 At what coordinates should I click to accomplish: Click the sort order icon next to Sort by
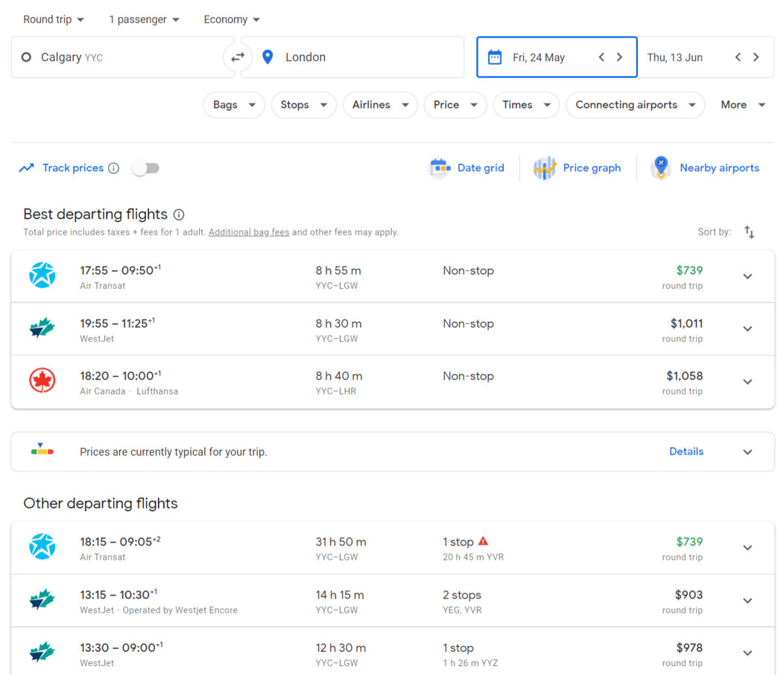pos(750,232)
